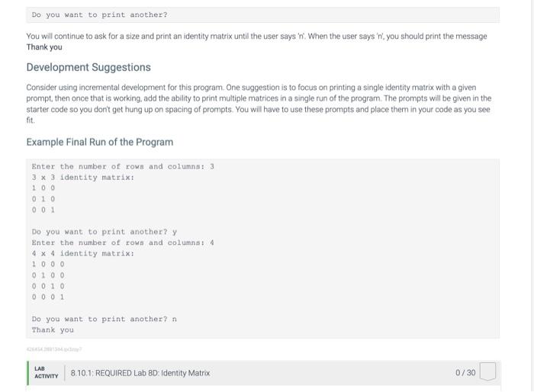Open the 8.10.1 REQUIRED Lab 8D: Identity Matrix activity
534x392 pixels.
pyautogui.click(x=140, y=373)
